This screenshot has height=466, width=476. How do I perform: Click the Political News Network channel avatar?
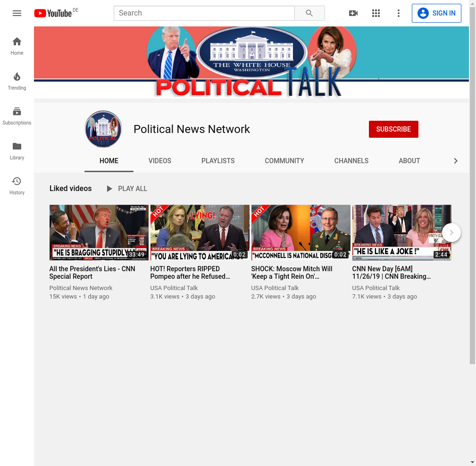[103, 129]
